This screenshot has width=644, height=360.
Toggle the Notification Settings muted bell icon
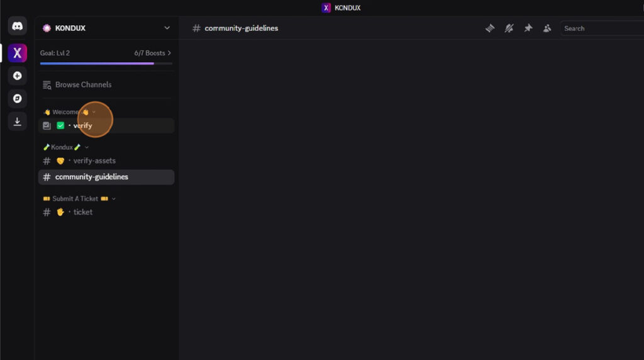(509, 28)
